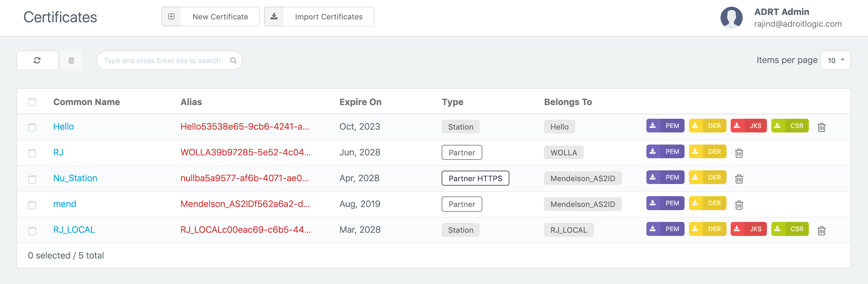This screenshot has height=284, width=868.
Task: Open the ADRT Admin user avatar
Action: (731, 18)
